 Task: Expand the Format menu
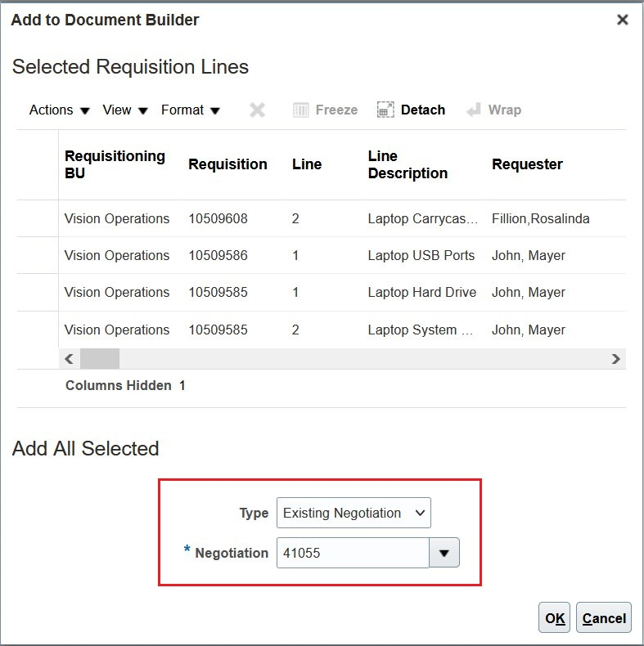coord(190,110)
